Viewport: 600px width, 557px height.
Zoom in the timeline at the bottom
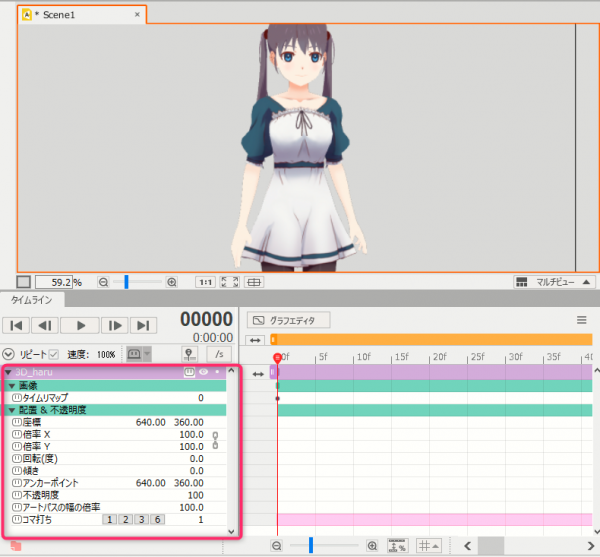[x=372, y=546]
